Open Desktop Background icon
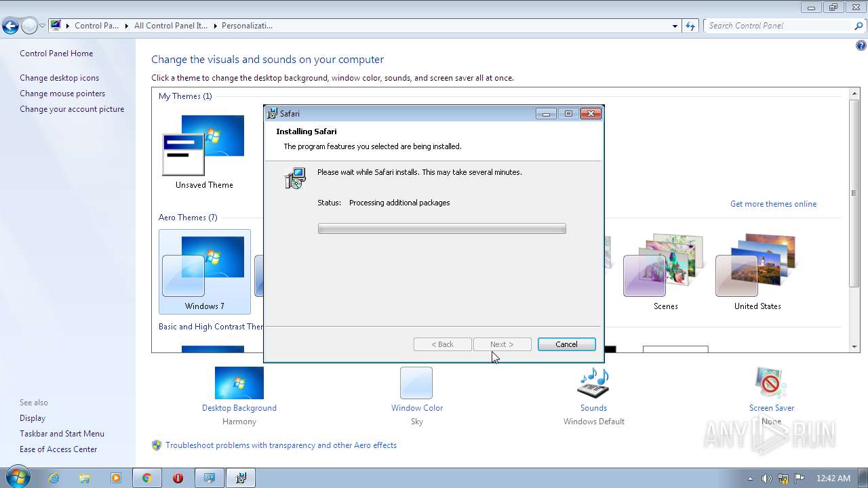 (239, 383)
